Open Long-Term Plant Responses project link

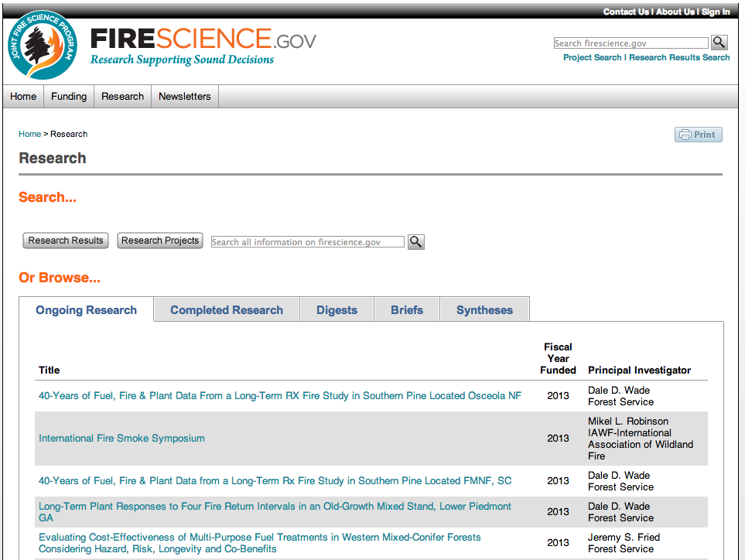275,512
